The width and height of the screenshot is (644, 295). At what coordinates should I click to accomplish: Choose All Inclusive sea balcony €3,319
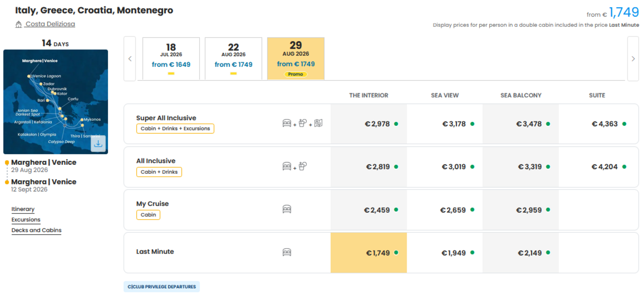pos(521,167)
